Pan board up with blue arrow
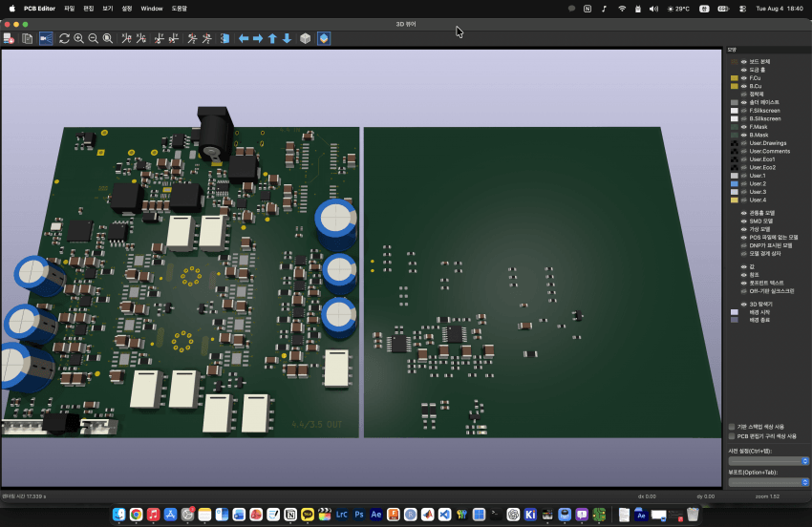Image resolution: width=812 pixels, height=527 pixels. (272, 38)
